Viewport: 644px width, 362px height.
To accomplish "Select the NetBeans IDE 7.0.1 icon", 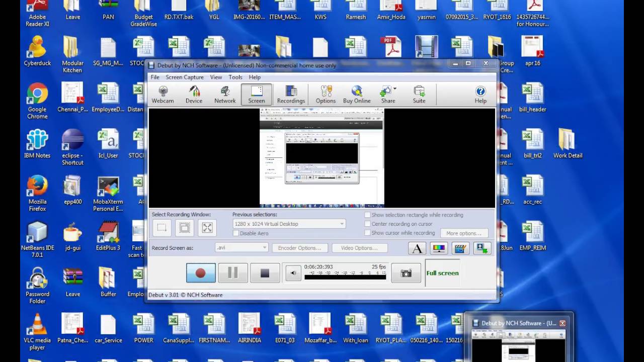I will pos(37,239).
